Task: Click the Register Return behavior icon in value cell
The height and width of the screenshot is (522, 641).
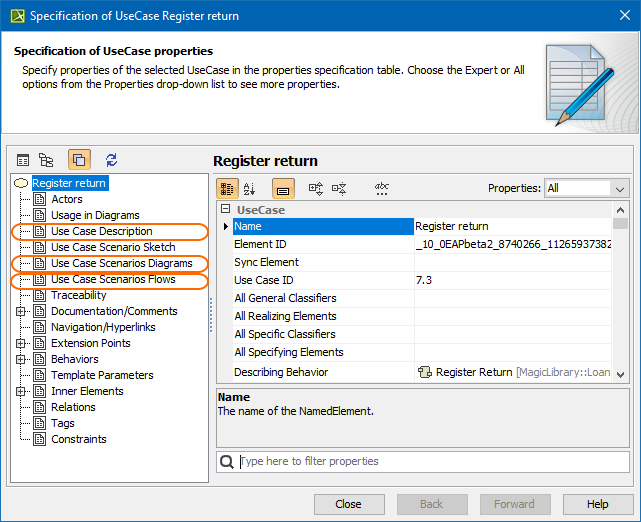Action: tap(424, 372)
